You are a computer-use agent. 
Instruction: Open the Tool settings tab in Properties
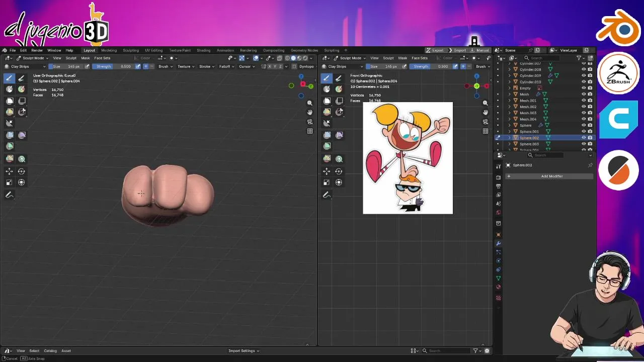(499, 166)
